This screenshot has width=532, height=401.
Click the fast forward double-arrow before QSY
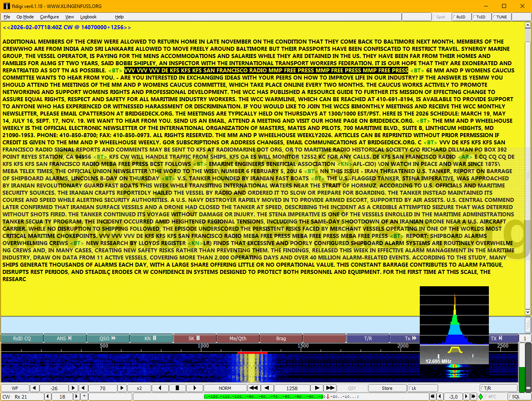tap(330, 388)
